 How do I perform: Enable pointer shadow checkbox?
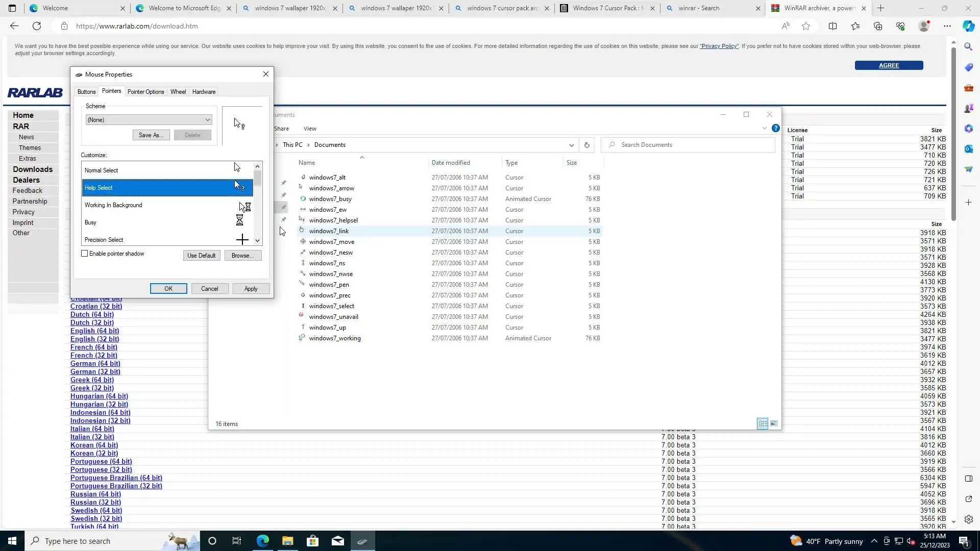click(x=85, y=254)
